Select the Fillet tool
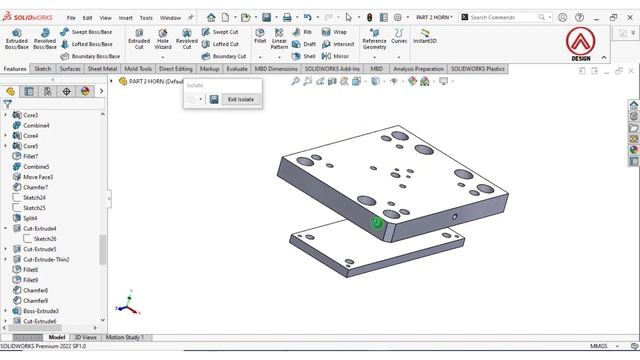The image size is (640, 360). pyautogui.click(x=260, y=36)
